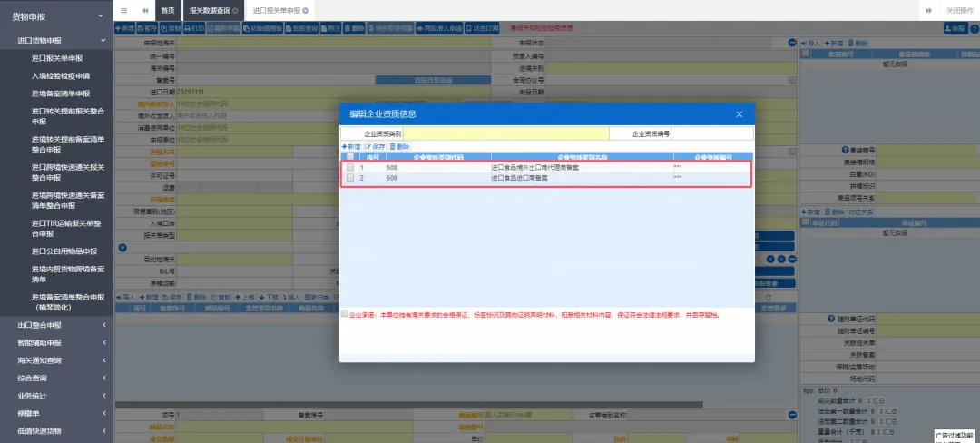Close the 编辑企业资质信息 dialog

click(739, 114)
